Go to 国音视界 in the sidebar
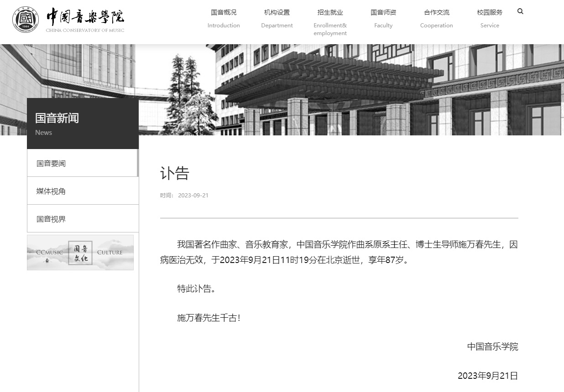The height and width of the screenshot is (392, 564). click(x=51, y=219)
